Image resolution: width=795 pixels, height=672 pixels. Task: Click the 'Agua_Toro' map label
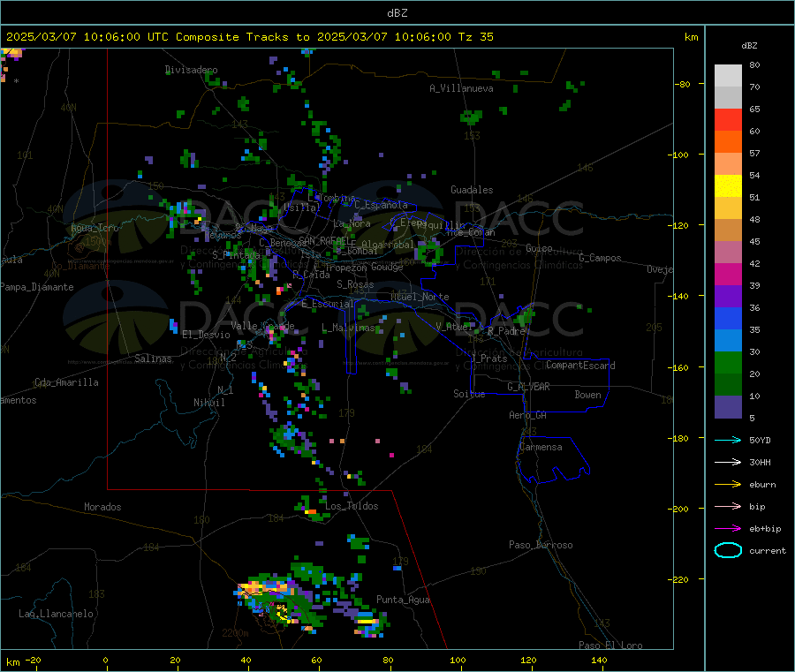(x=95, y=228)
